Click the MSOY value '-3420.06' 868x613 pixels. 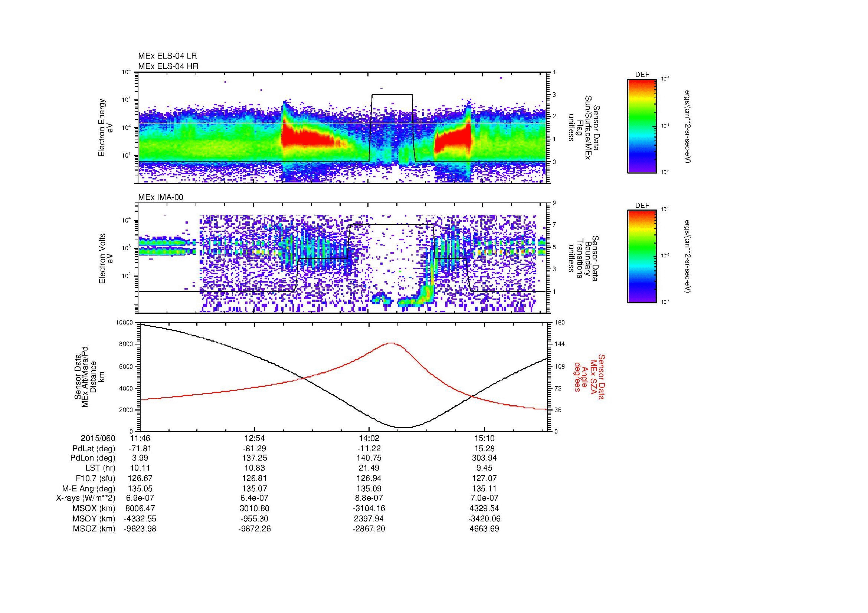pos(484,518)
